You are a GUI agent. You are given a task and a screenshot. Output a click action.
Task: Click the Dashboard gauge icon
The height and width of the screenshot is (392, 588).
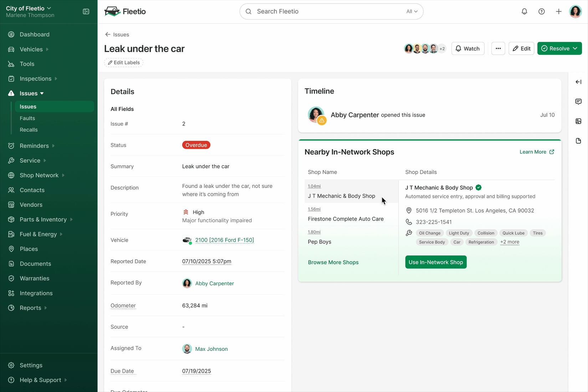coord(11,35)
